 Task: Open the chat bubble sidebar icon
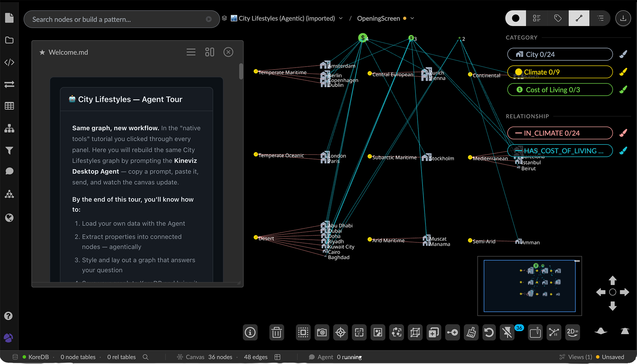pyautogui.click(x=9, y=171)
